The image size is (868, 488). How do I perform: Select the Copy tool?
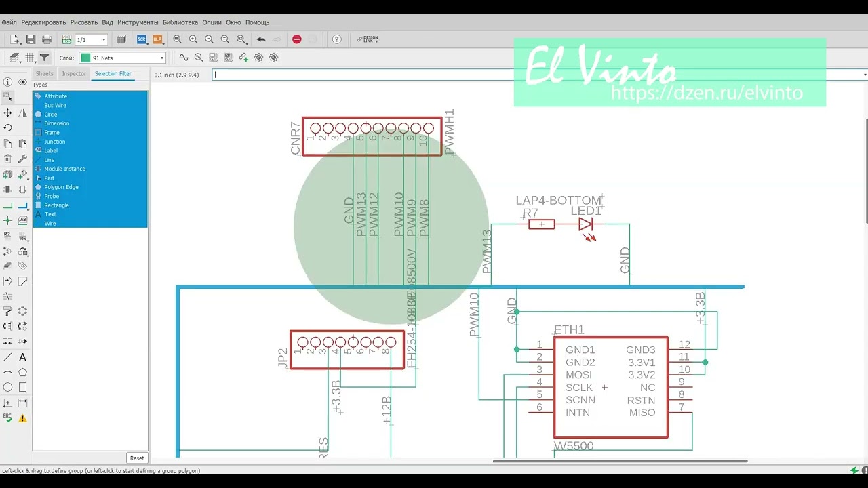click(x=8, y=144)
